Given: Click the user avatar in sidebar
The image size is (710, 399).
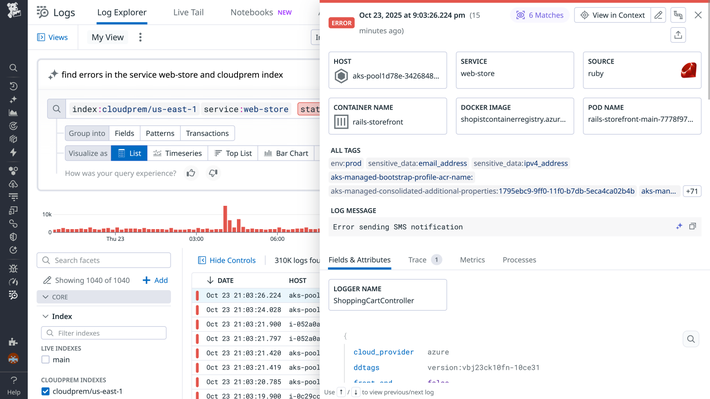Looking at the screenshot, I should [13, 359].
